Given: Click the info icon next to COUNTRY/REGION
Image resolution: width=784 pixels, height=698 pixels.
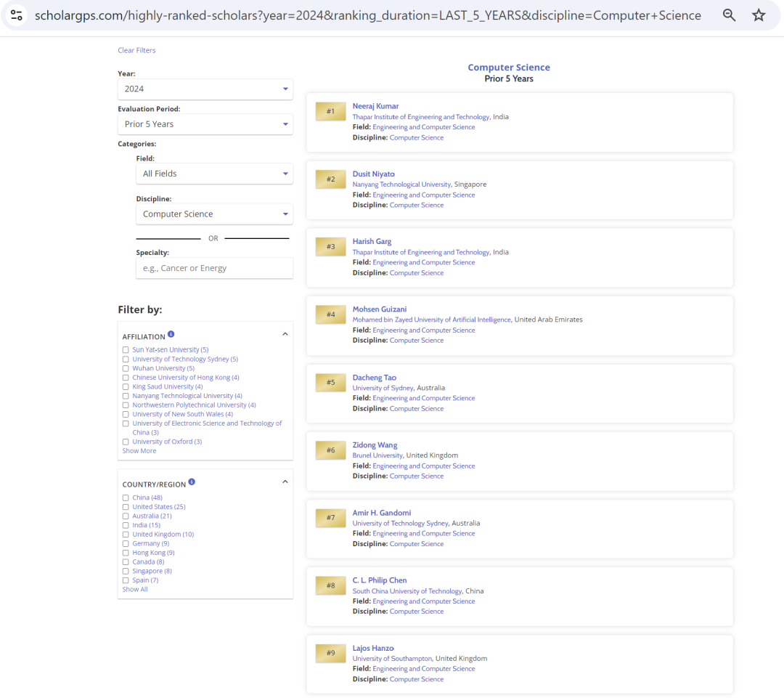Looking at the screenshot, I should pyautogui.click(x=192, y=482).
